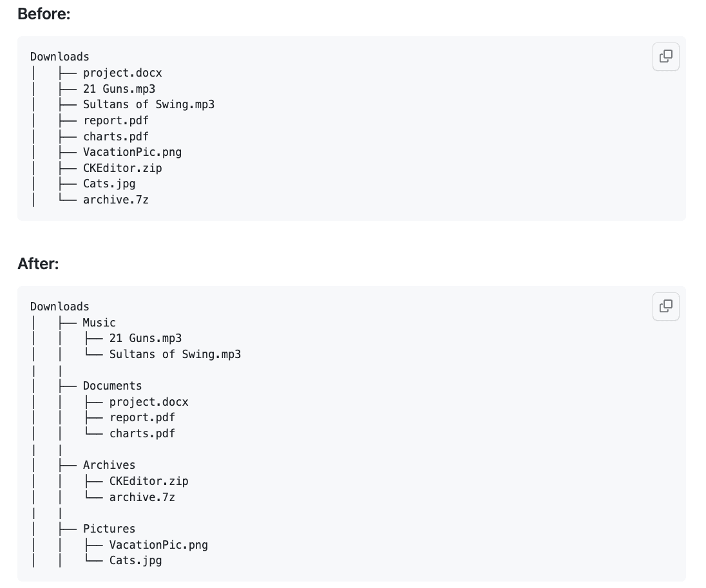The width and height of the screenshot is (706, 588).
Task: Click Downloads root in the After tree
Action: (x=60, y=307)
